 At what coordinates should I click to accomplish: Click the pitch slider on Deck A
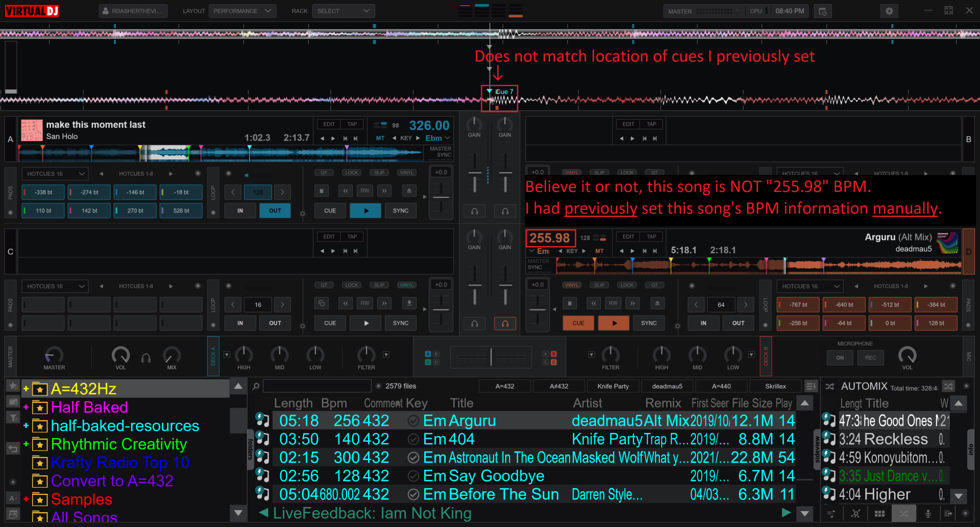coord(441,197)
